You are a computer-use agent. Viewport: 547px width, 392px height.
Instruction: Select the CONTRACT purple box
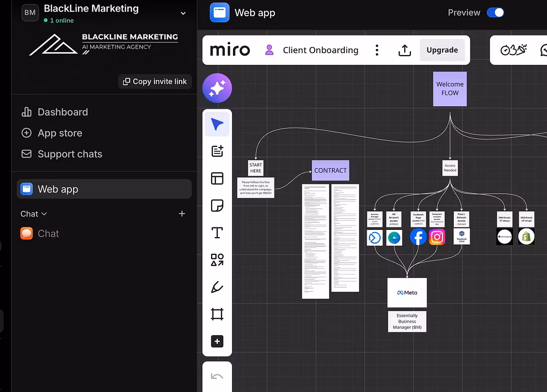330,171
